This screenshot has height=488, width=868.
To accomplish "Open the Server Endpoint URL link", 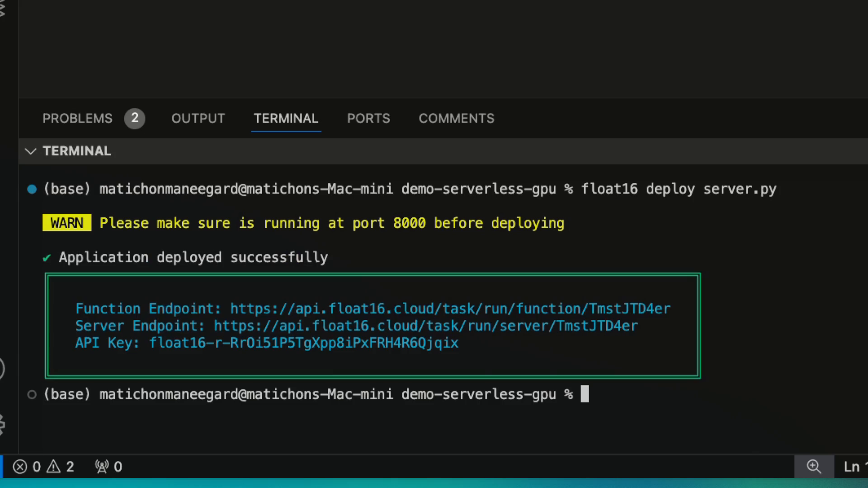I will pyautogui.click(x=425, y=326).
